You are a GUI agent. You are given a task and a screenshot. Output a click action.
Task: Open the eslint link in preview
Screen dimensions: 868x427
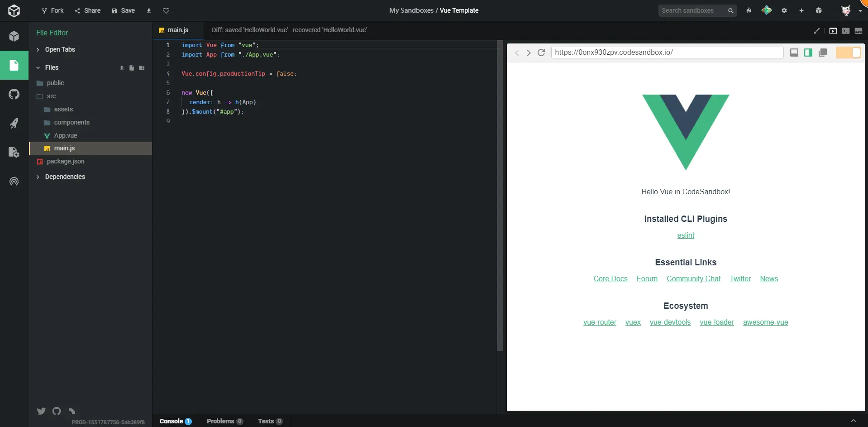[x=686, y=235]
